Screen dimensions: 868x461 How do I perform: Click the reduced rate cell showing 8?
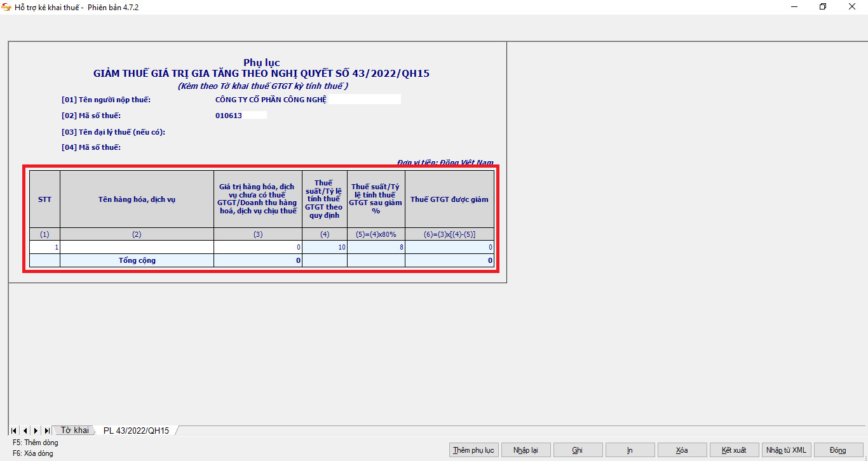(376, 247)
